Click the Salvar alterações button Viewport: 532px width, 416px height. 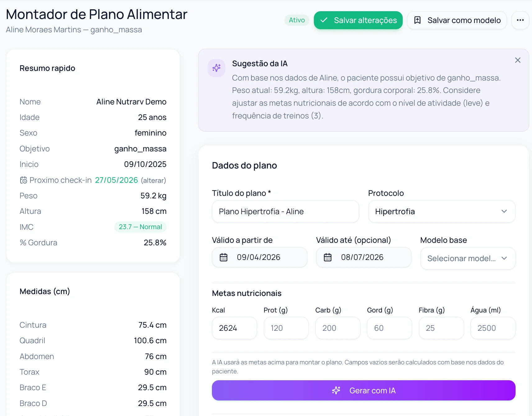click(358, 20)
